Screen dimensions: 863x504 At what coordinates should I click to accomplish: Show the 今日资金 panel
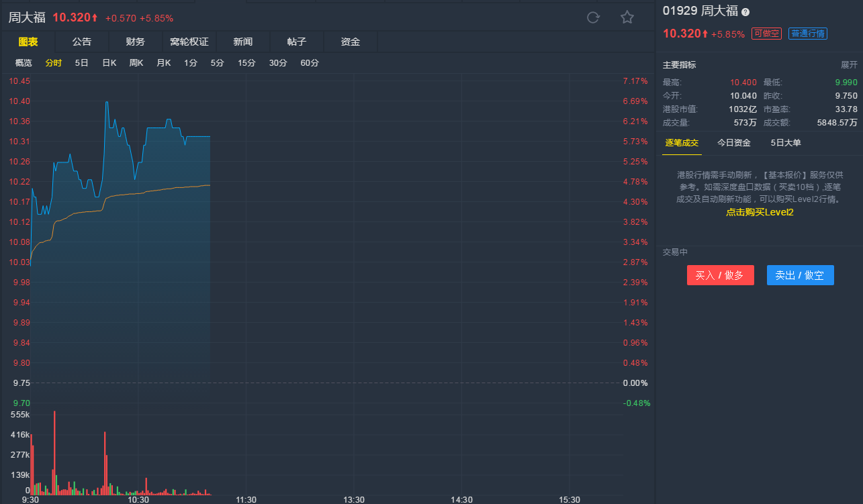coord(734,143)
